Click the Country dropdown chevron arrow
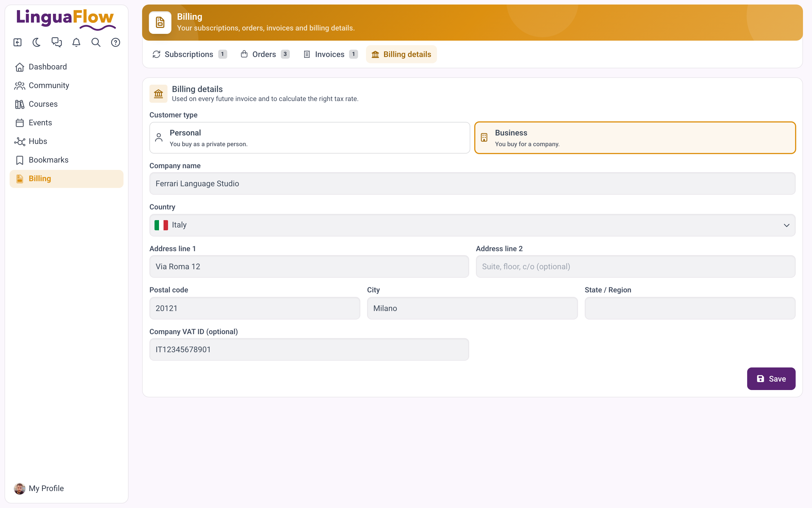The image size is (812, 508). coord(787,225)
